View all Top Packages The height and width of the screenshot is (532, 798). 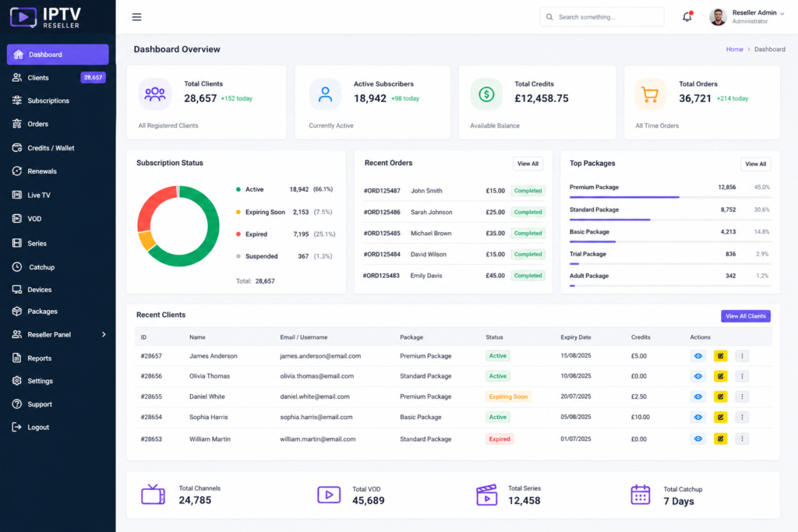coord(756,164)
